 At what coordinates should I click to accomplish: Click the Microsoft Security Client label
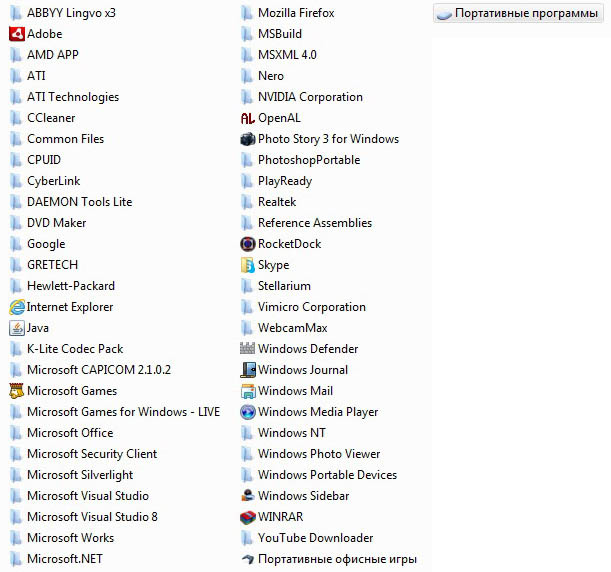point(92,454)
